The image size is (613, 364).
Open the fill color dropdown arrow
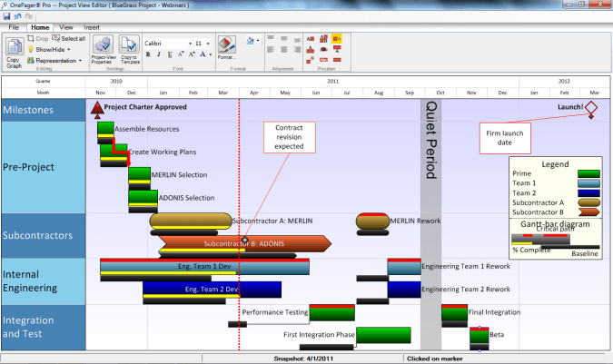258,40
